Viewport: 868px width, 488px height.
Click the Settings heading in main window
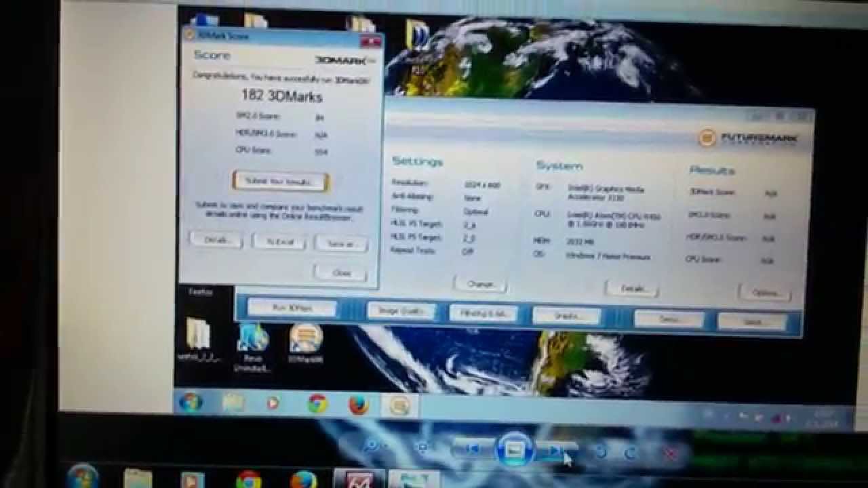tap(418, 161)
